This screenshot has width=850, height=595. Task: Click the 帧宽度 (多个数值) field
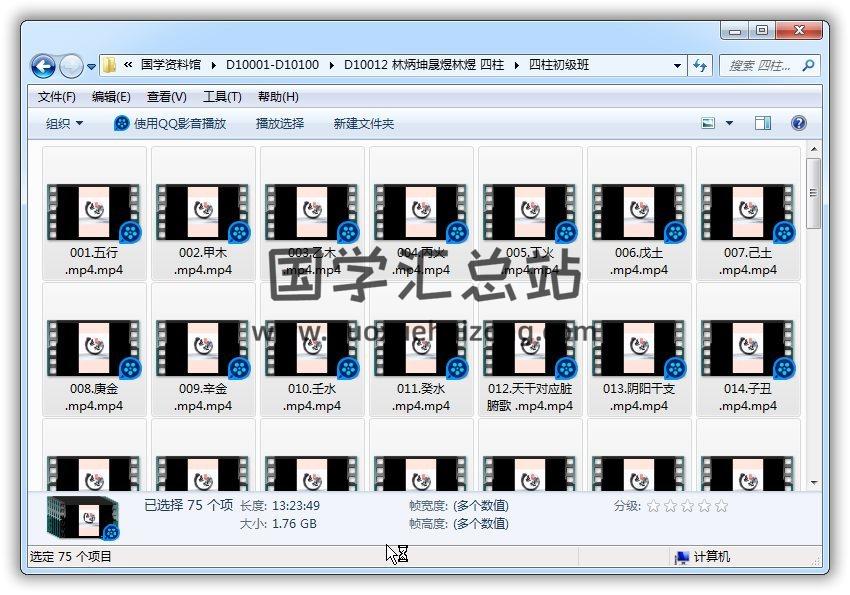click(459, 506)
